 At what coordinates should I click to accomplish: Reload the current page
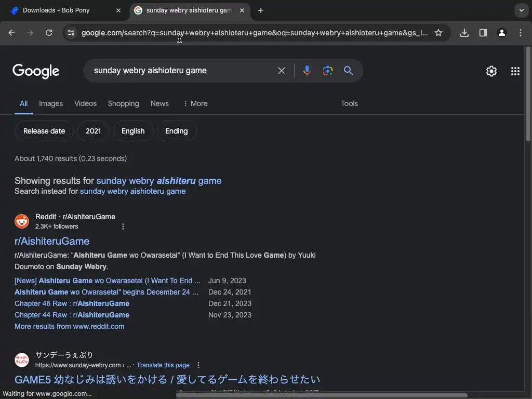pos(49,33)
